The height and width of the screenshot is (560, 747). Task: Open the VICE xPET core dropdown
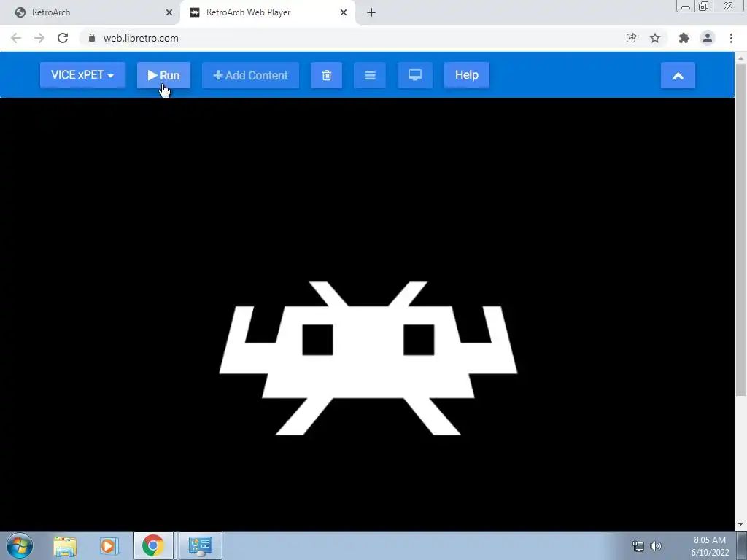(82, 75)
